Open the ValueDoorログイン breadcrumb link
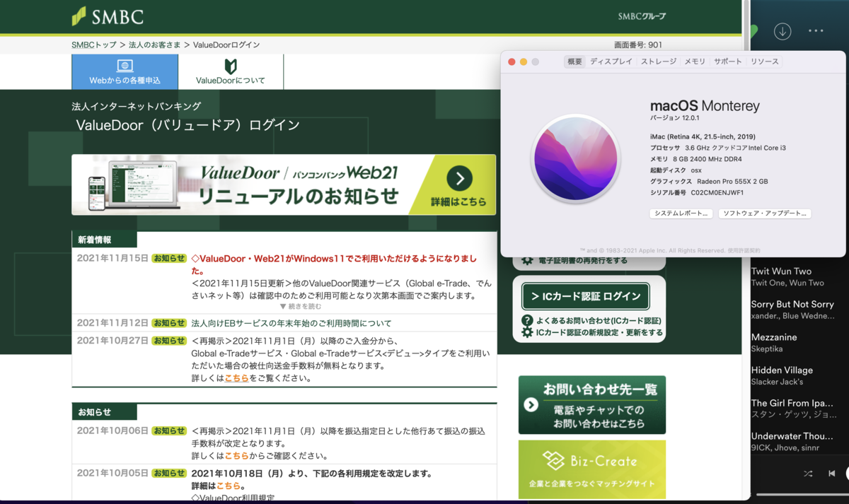 [x=226, y=45]
